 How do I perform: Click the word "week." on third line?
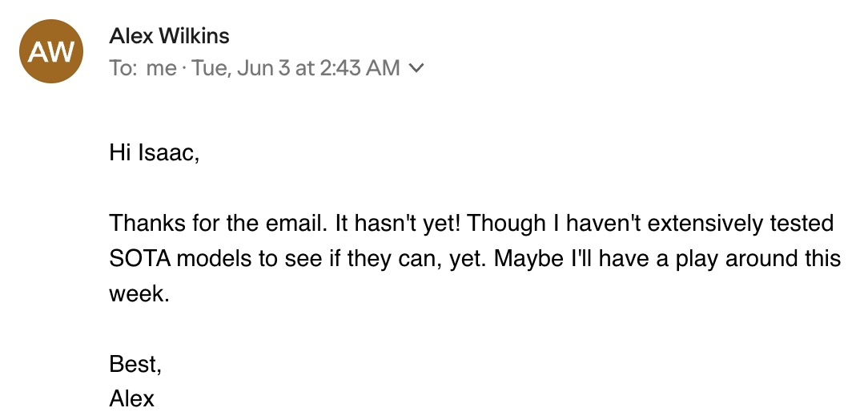click(x=139, y=294)
